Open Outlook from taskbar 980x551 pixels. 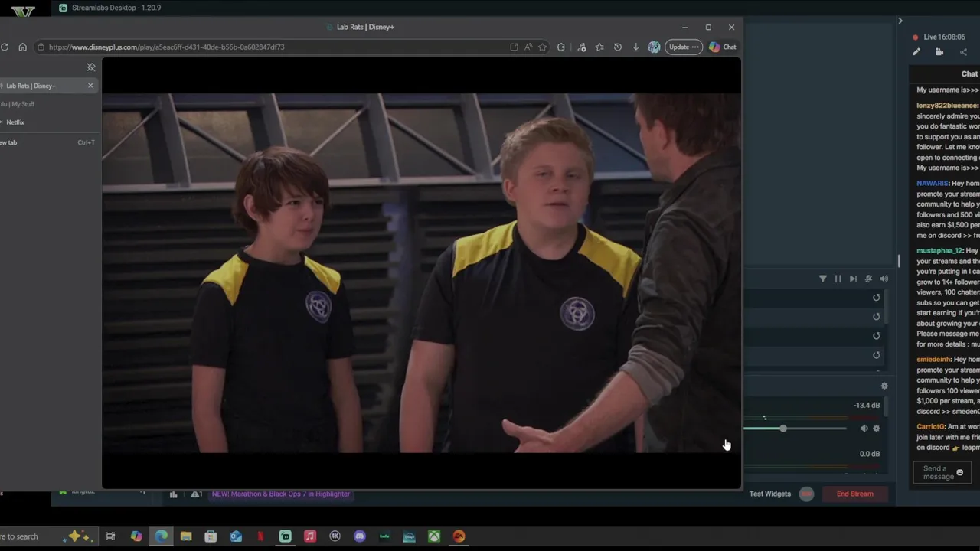point(236,536)
